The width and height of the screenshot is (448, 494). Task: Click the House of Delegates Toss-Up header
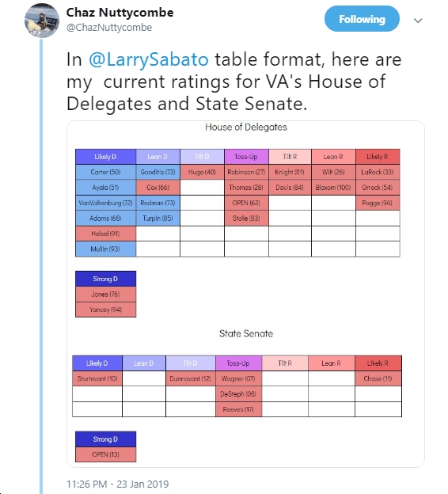(x=246, y=157)
